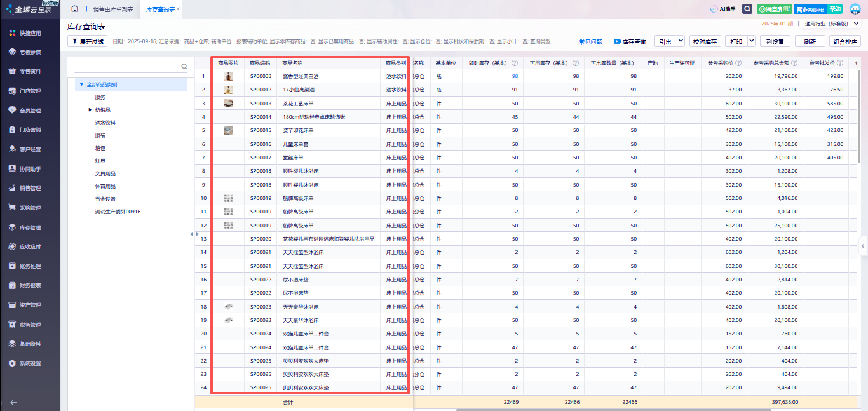Open the 打印 print dropdown arrow

click(x=751, y=41)
